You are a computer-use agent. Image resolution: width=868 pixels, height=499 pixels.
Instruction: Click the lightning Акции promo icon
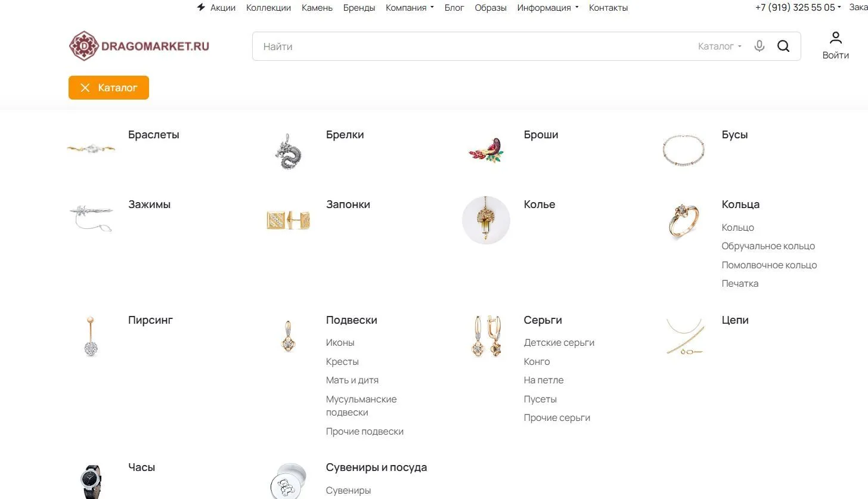(x=201, y=8)
